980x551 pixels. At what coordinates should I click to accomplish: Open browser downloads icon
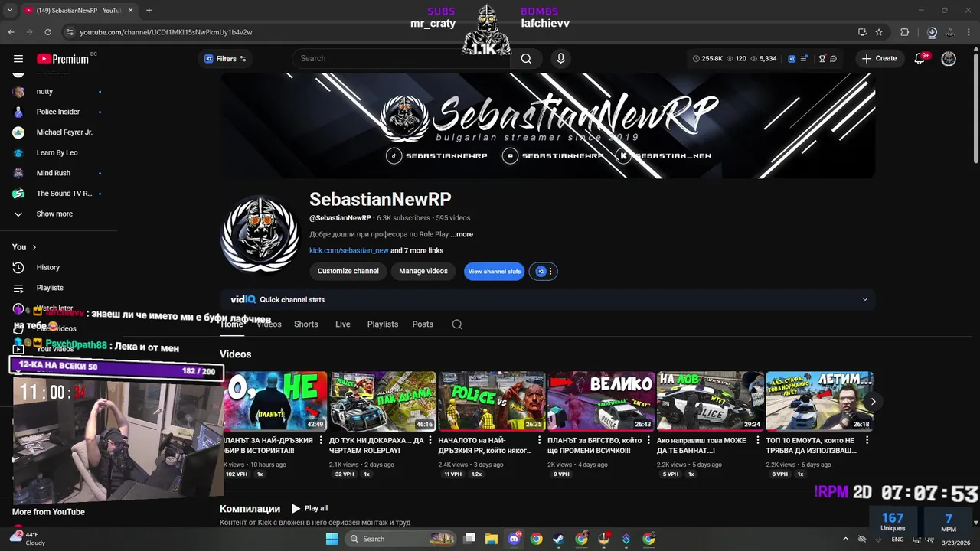[932, 32]
